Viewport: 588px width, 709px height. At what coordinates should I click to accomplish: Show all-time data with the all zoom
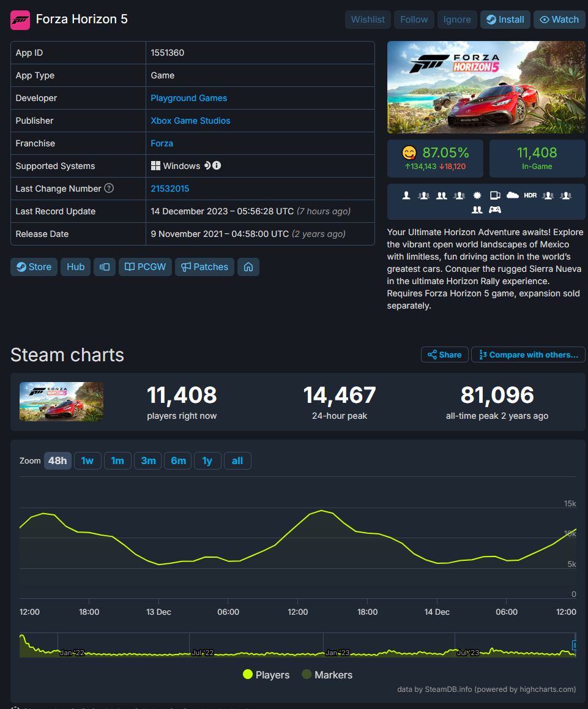pos(237,461)
